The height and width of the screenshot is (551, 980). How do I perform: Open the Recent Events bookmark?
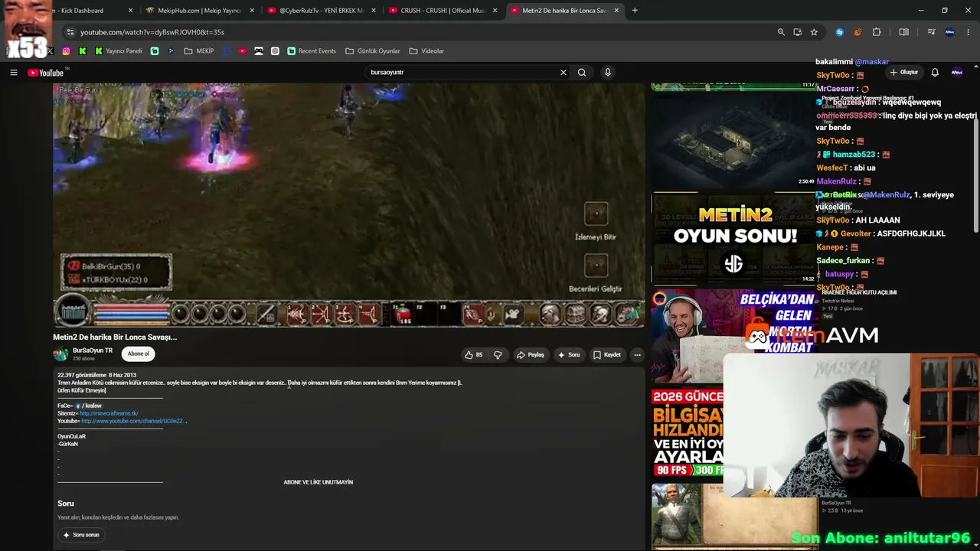coord(312,51)
